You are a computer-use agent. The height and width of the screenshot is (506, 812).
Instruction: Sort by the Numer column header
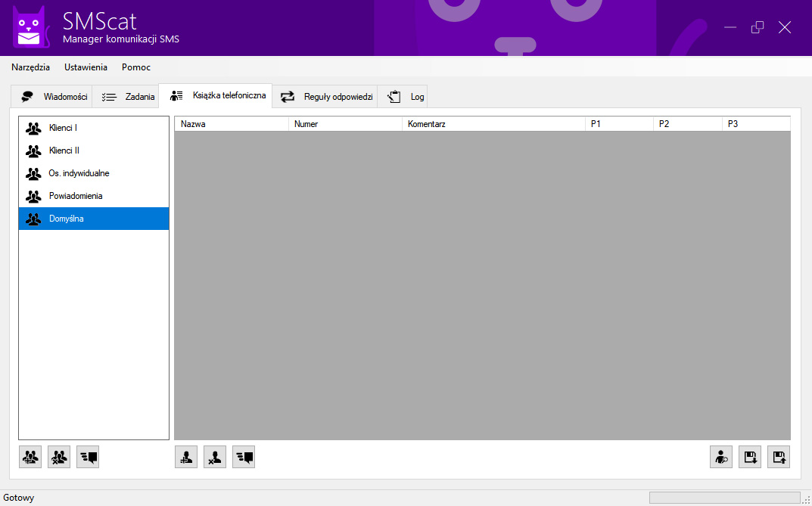pos(345,124)
